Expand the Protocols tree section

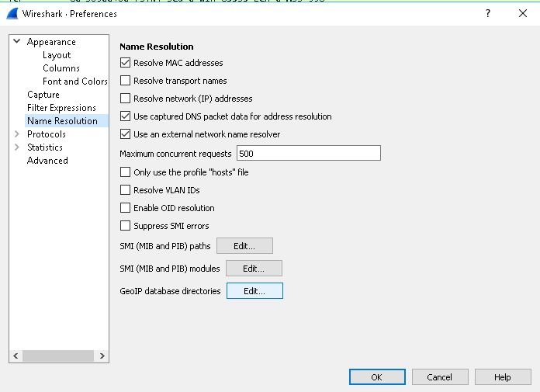point(18,134)
